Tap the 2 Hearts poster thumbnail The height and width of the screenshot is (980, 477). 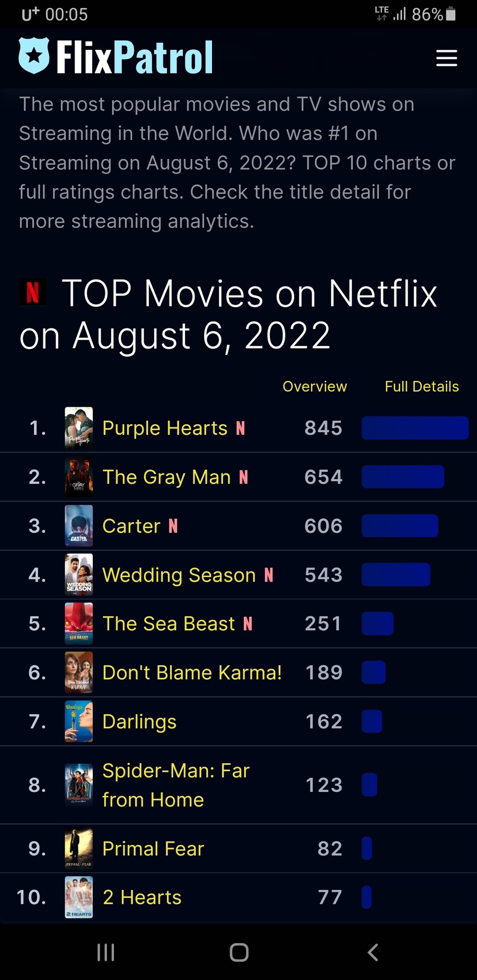tap(78, 897)
